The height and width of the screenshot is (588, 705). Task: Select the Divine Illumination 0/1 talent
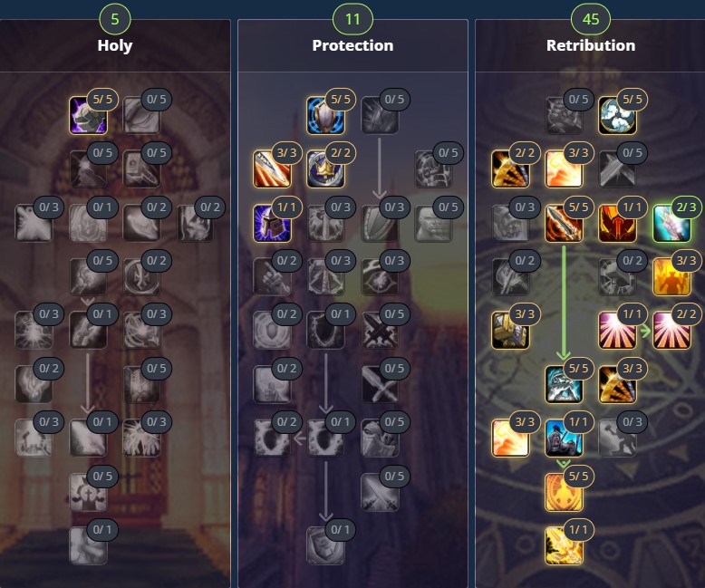[x=88, y=545]
